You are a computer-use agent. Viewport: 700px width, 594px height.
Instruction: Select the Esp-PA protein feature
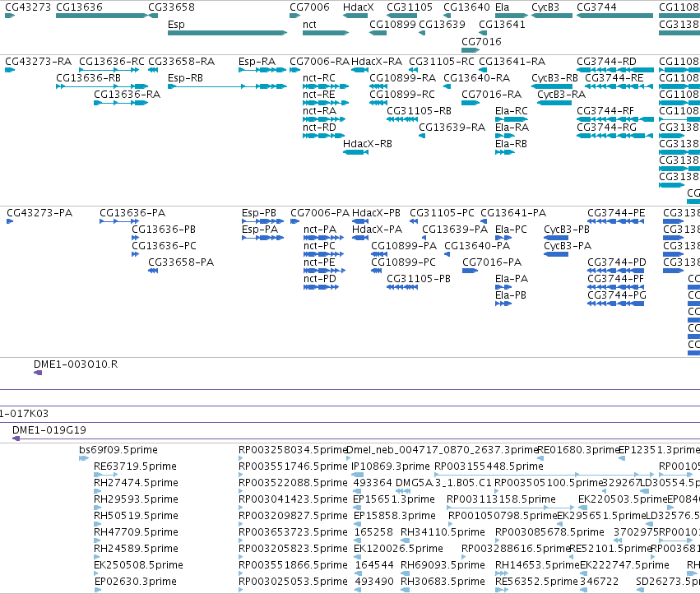pyautogui.click(x=263, y=238)
